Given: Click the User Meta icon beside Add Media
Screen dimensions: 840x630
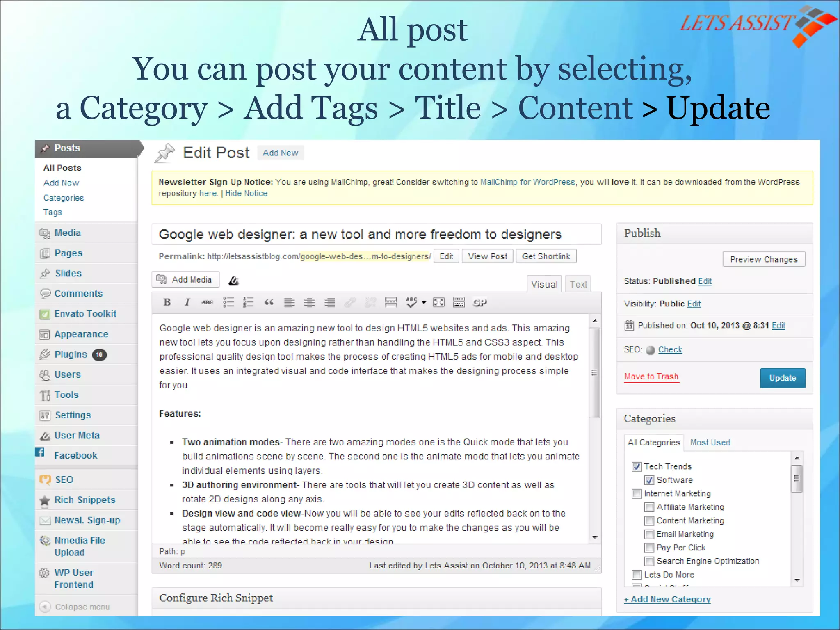Looking at the screenshot, I should (x=233, y=281).
